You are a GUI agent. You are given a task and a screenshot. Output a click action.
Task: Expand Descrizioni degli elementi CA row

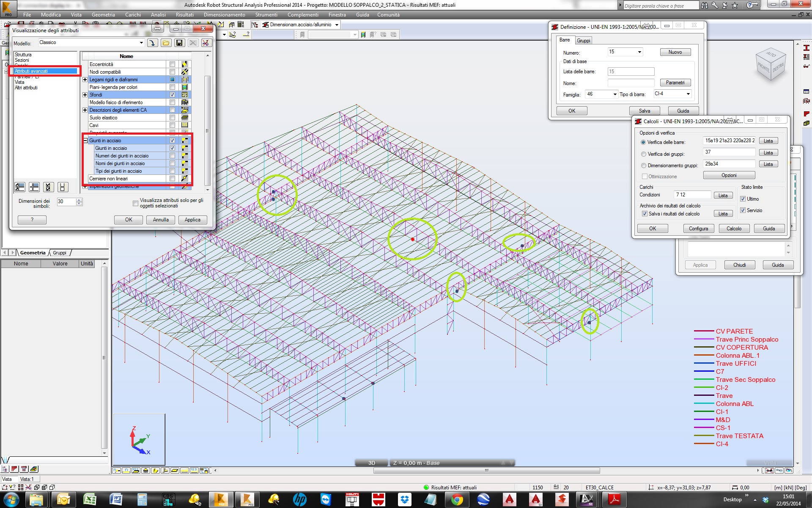coord(85,110)
